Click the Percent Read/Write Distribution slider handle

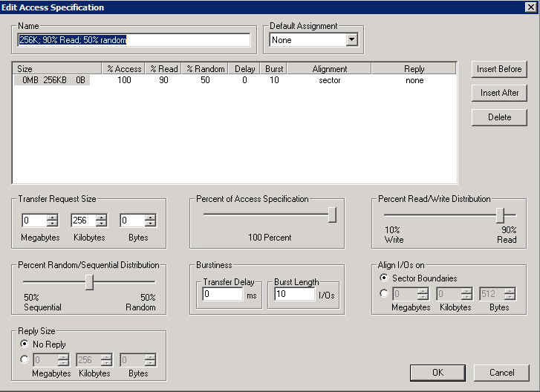tap(500, 215)
